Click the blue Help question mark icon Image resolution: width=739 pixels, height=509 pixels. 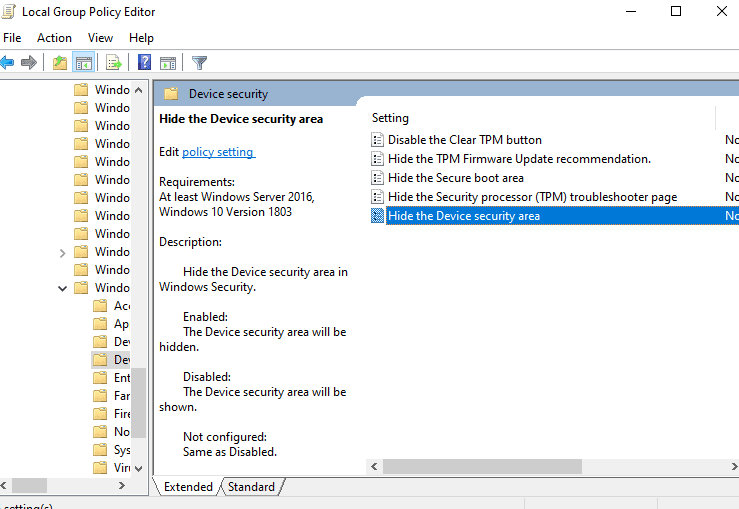(x=144, y=63)
